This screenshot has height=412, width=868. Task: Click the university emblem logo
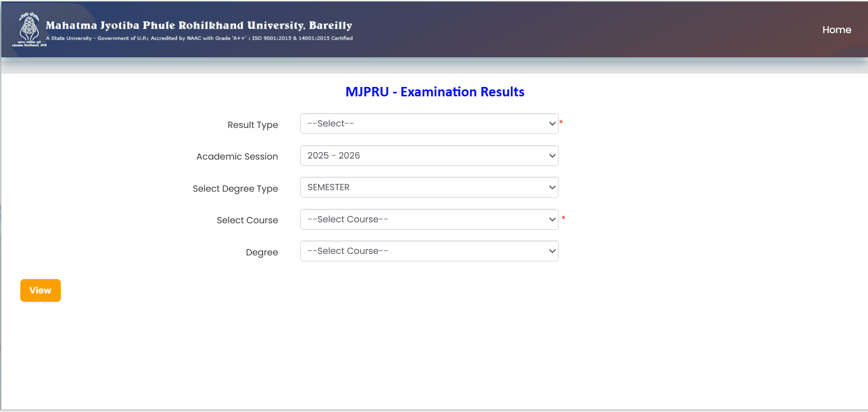(x=29, y=29)
